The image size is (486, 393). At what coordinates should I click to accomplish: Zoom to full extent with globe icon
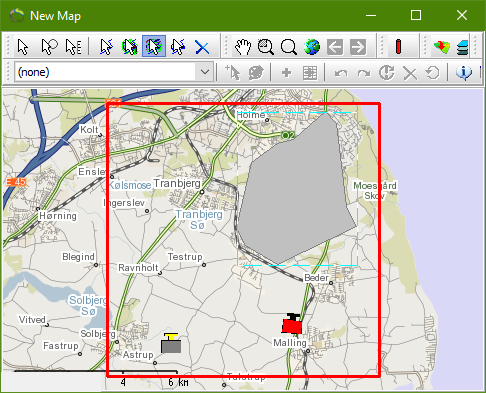point(312,47)
